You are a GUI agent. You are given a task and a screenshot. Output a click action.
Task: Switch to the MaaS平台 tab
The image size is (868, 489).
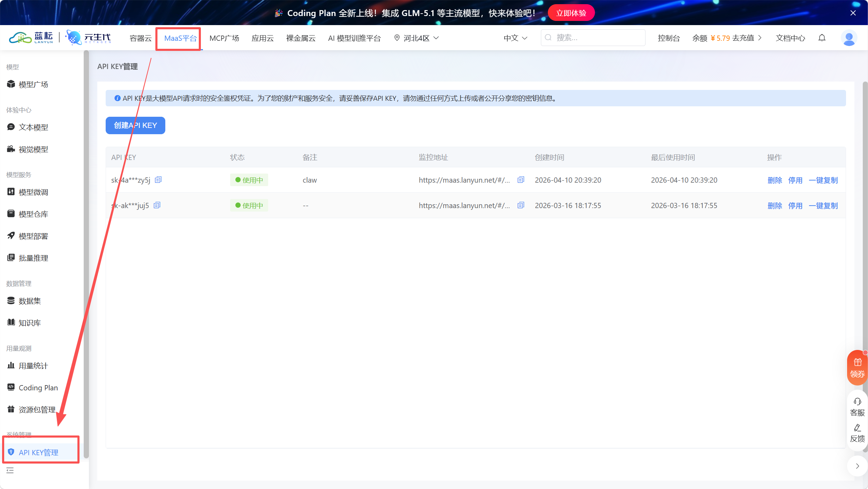(x=178, y=38)
